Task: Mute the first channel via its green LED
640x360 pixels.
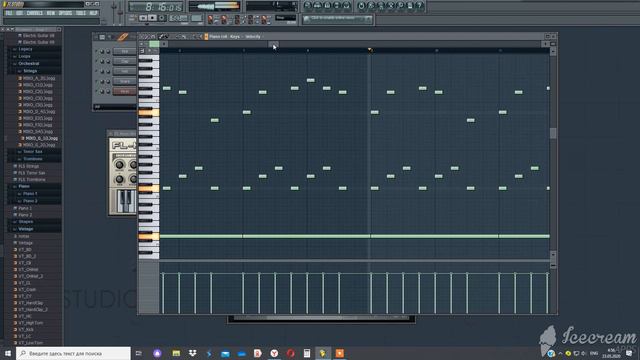Action: coord(97,51)
